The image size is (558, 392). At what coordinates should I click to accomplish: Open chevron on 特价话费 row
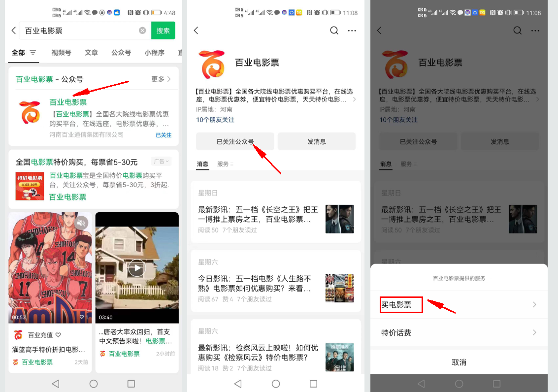(x=534, y=332)
